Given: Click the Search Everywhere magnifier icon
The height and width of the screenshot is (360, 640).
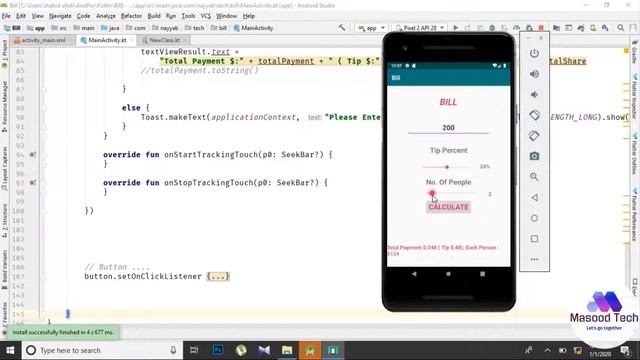Looking at the screenshot, I should coord(620,28).
